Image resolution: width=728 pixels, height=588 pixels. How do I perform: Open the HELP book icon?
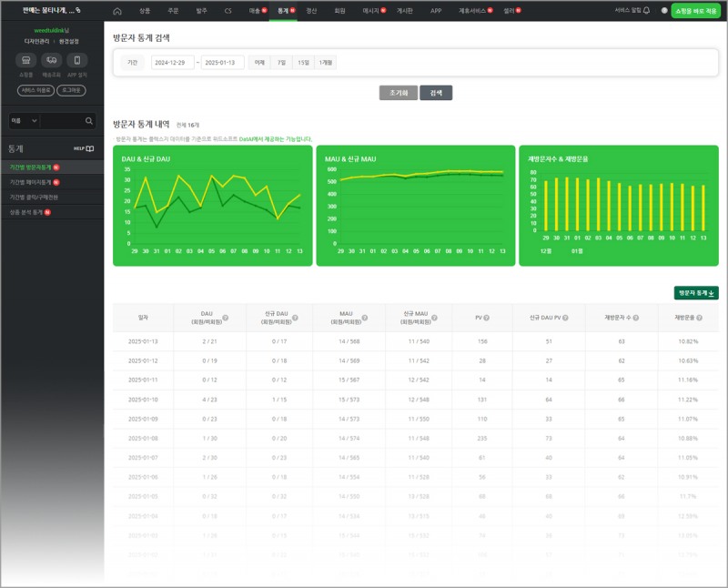[x=89, y=148]
